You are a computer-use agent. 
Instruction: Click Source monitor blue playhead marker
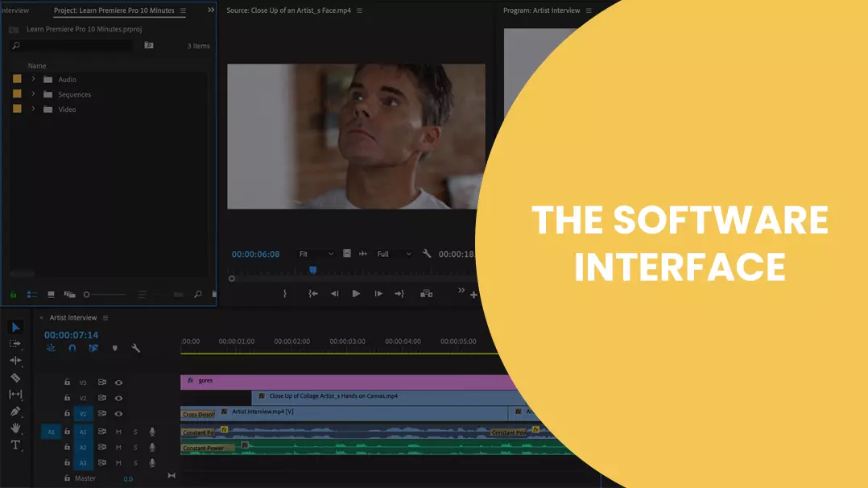tap(312, 270)
